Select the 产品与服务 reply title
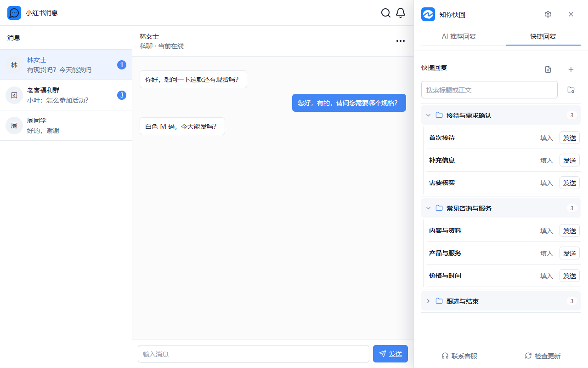The image size is (588, 368). tap(445, 253)
